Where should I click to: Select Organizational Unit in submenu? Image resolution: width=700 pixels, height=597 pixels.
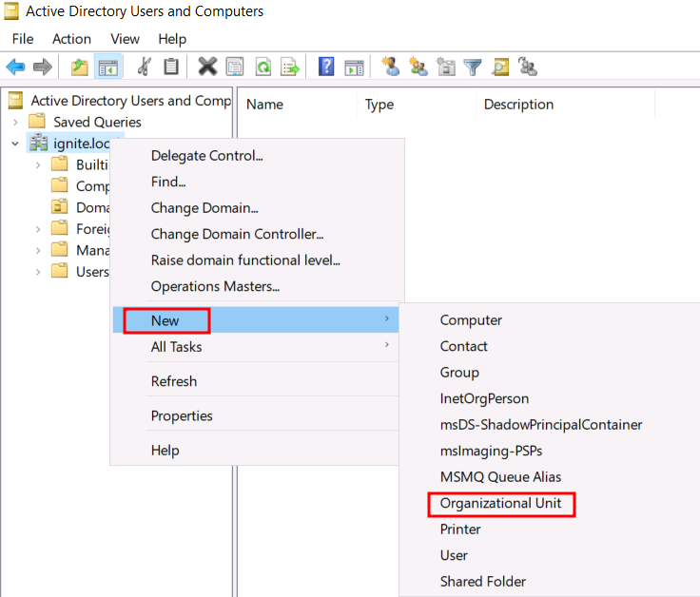[500, 503]
